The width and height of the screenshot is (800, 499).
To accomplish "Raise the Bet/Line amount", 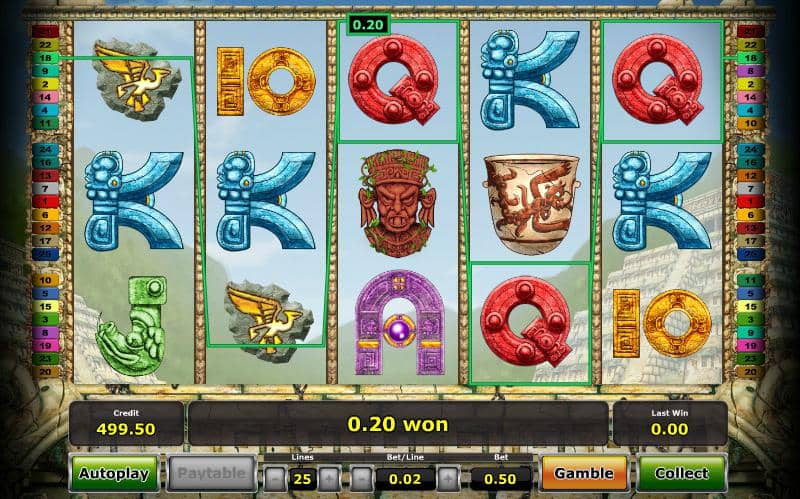I will 448,479.
